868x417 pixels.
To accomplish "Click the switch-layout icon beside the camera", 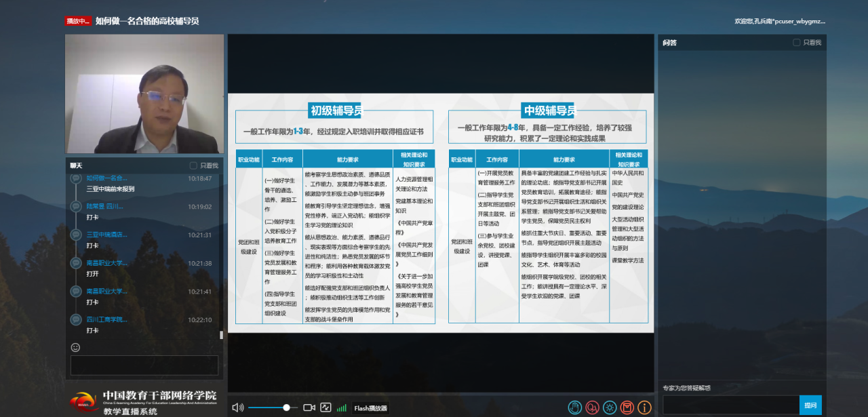I will pyautogui.click(x=326, y=408).
